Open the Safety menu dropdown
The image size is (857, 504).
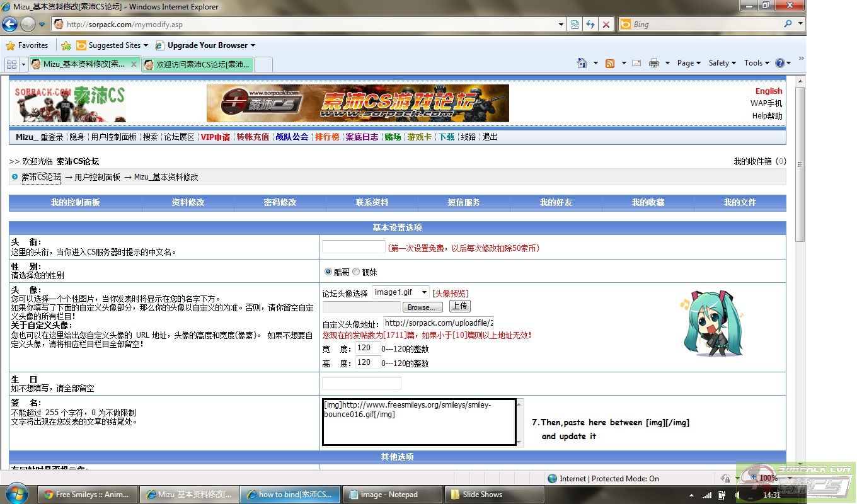click(x=722, y=63)
